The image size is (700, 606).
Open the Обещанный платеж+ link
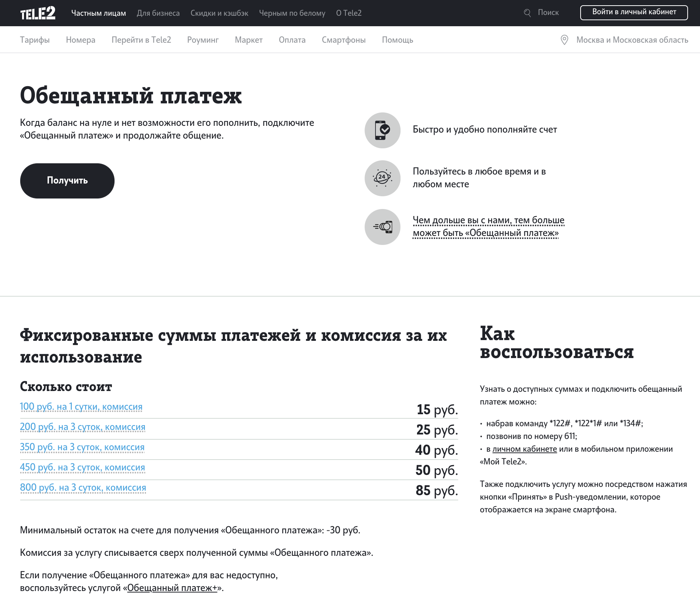pyautogui.click(x=172, y=588)
